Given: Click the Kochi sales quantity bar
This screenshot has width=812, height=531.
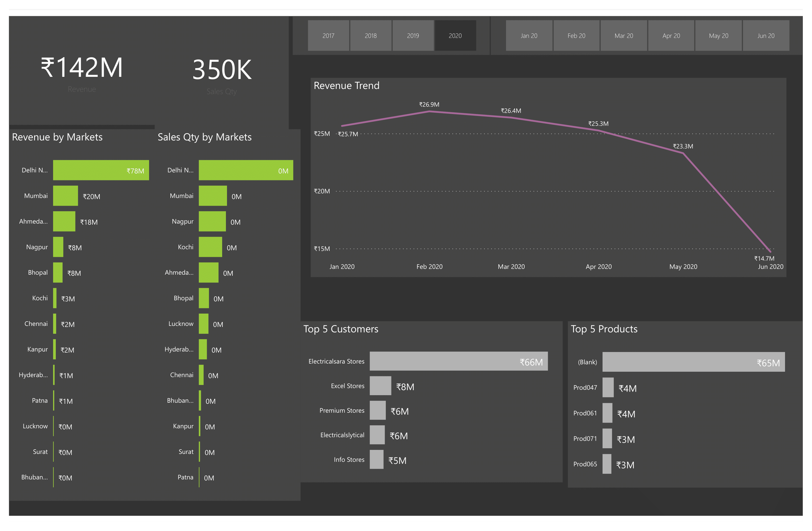Looking at the screenshot, I should pyautogui.click(x=211, y=247).
